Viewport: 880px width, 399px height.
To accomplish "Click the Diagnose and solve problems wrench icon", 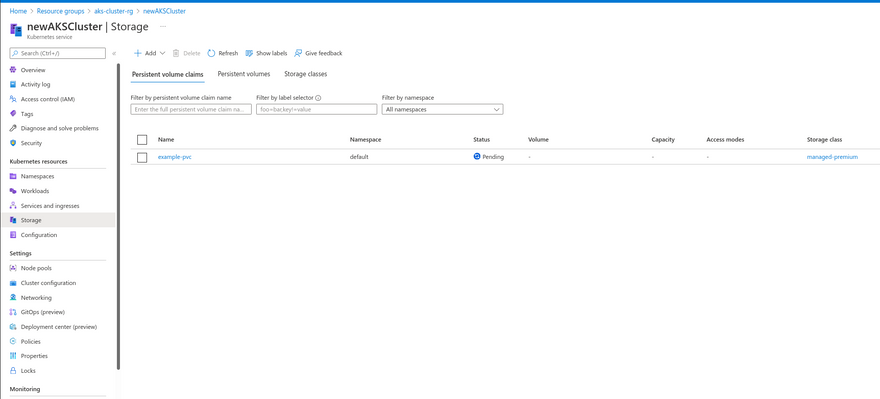I will (13, 129).
